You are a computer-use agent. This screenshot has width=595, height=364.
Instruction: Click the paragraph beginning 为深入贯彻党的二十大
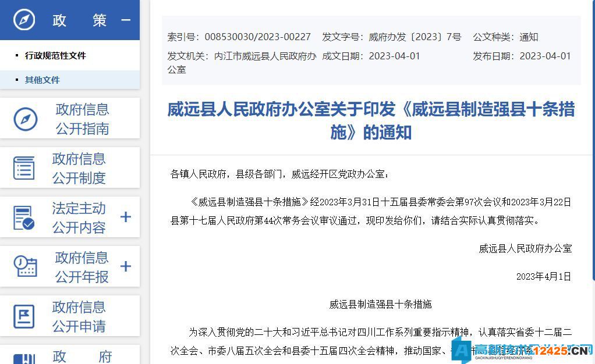(371, 341)
